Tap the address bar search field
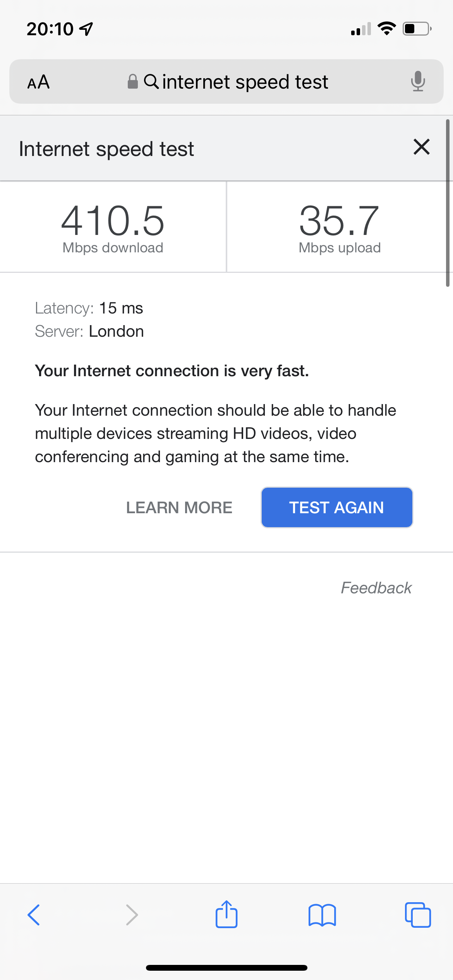The image size is (453, 980). [x=226, y=81]
